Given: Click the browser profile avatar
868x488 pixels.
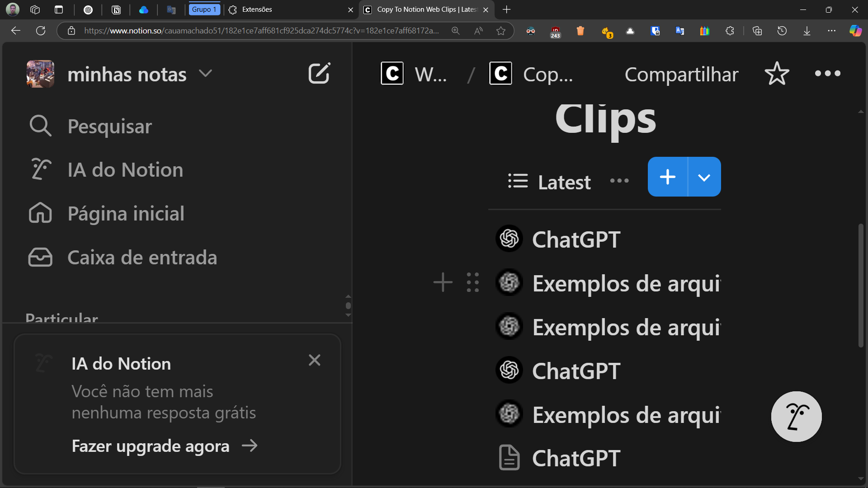Looking at the screenshot, I should [12, 9].
